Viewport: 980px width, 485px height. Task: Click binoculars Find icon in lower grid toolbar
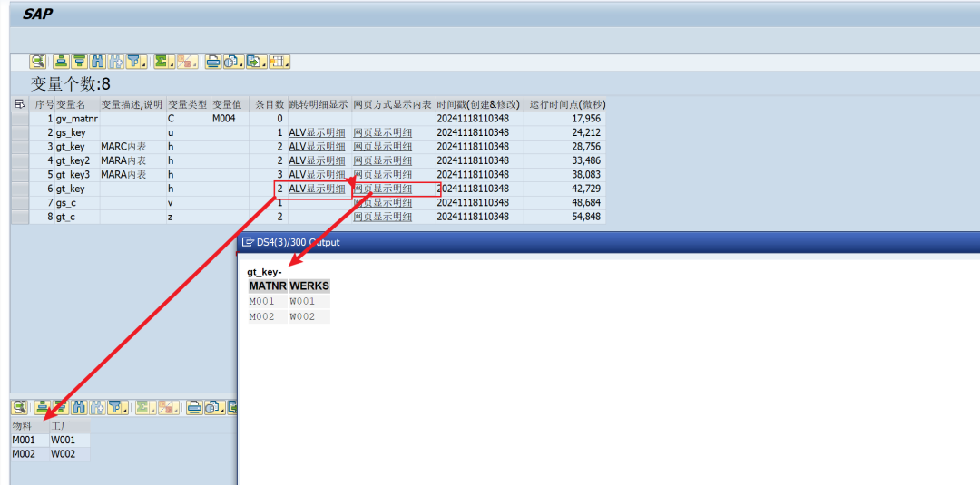click(79, 408)
